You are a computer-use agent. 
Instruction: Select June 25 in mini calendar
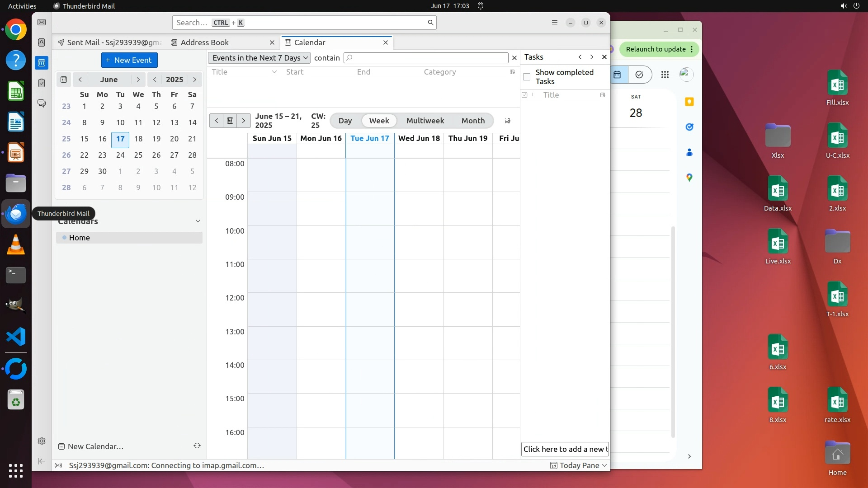point(138,155)
